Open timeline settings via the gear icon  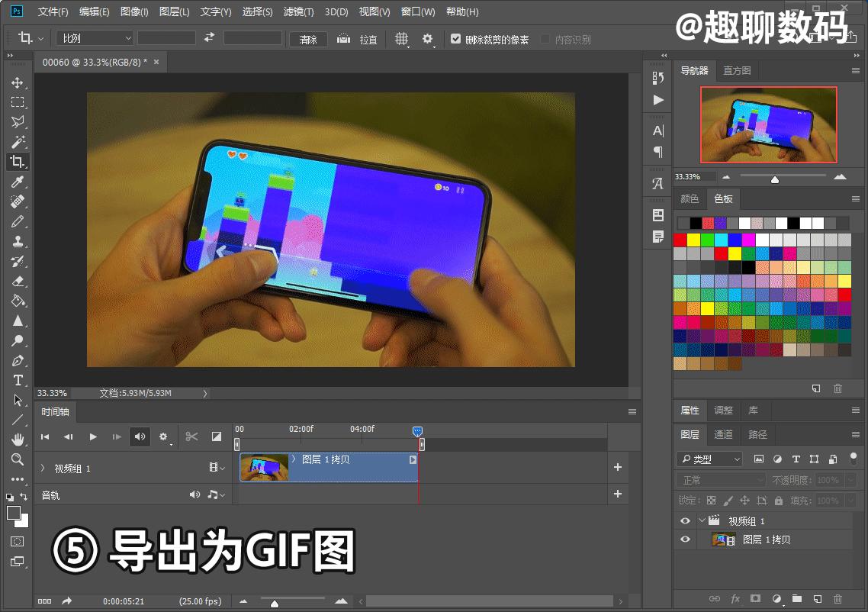point(164,436)
